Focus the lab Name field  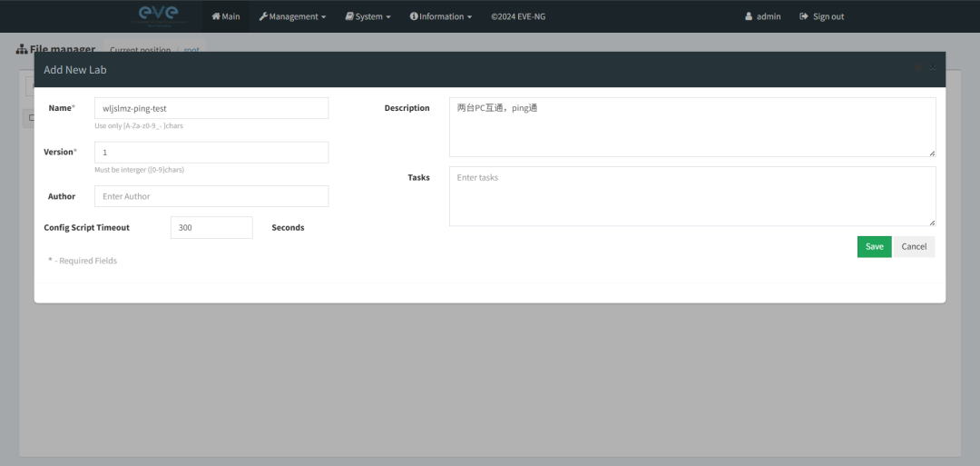pyautogui.click(x=211, y=108)
